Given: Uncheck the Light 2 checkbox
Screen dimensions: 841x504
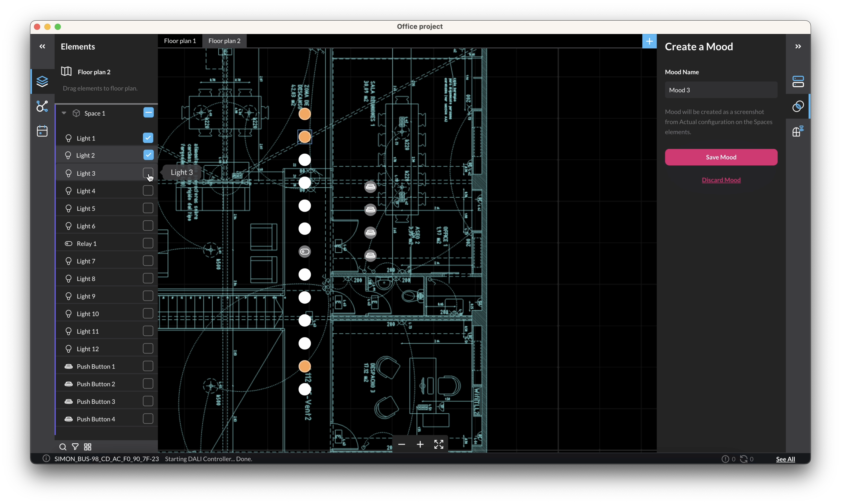Looking at the screenshot, I should (x=148, y=155).
